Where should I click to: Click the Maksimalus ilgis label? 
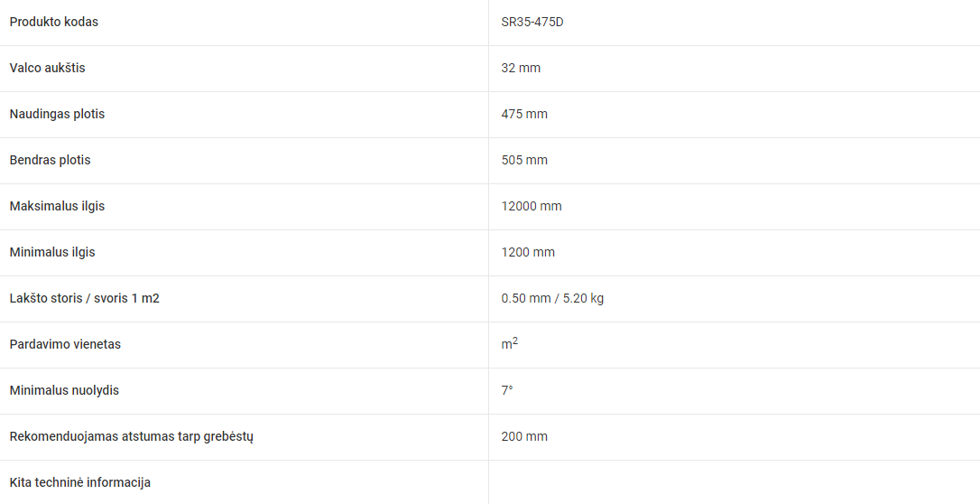coord(57,206)
